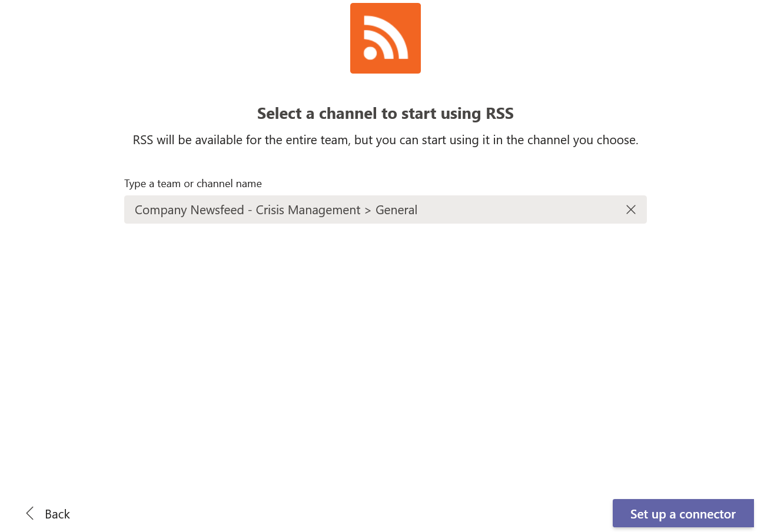This screenshot has height=532, width=774.
Task: Go back using the Back label
Action: [x=57, y=514]
